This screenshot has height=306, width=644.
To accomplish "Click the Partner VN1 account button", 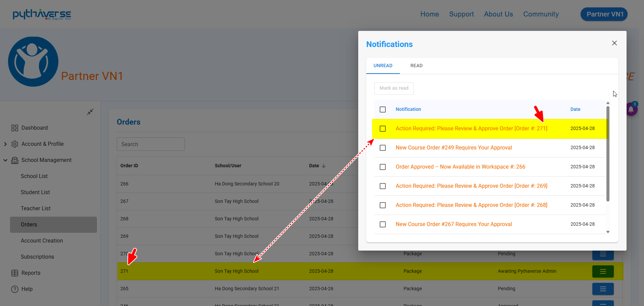I will [604, 14].
